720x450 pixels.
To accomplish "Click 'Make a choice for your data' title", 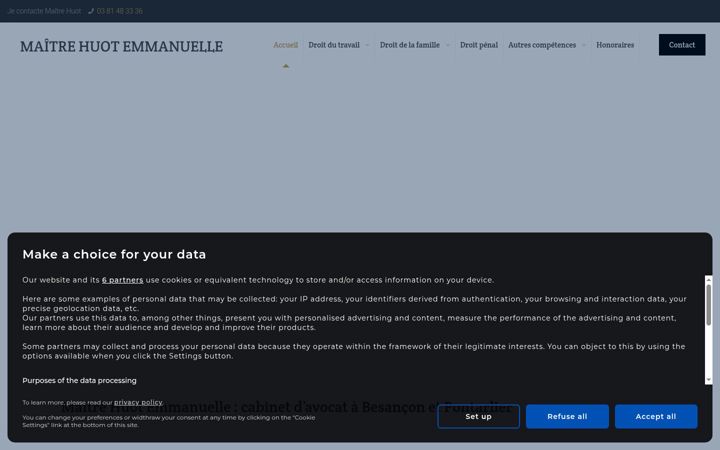I will point(114,254).
